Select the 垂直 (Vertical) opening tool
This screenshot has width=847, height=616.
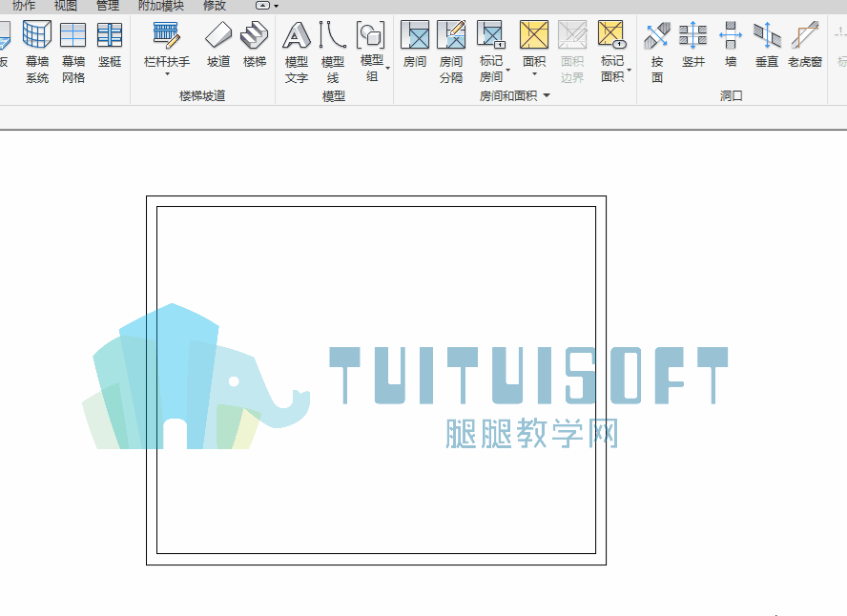click(767, 44)
